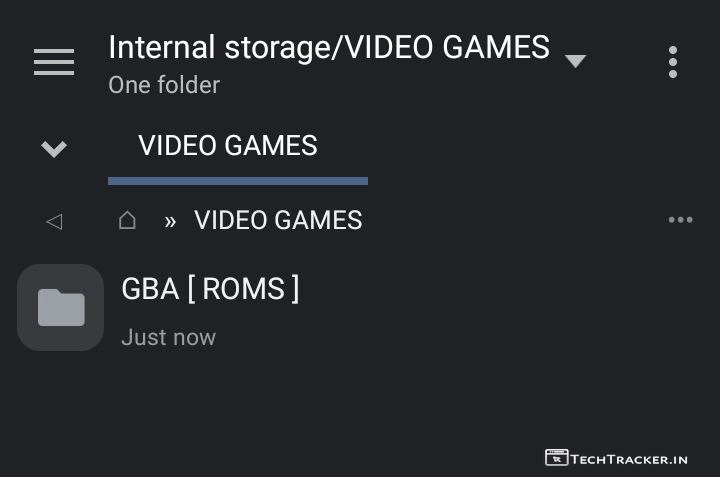The height and width of the screenshot is (477, 720).
Task: Click VIDEO GAMES in the breadcrumb path
Action: [x=278, y=220]
